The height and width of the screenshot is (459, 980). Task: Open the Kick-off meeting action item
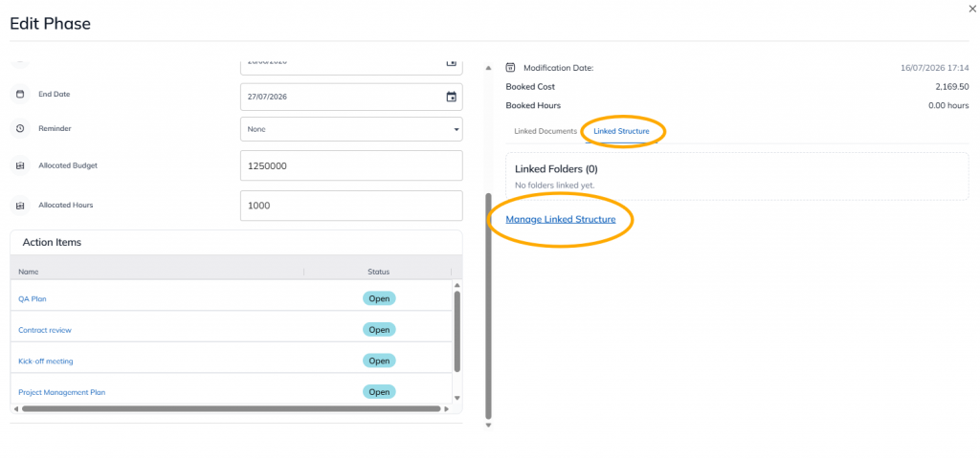tap(46, 361)
